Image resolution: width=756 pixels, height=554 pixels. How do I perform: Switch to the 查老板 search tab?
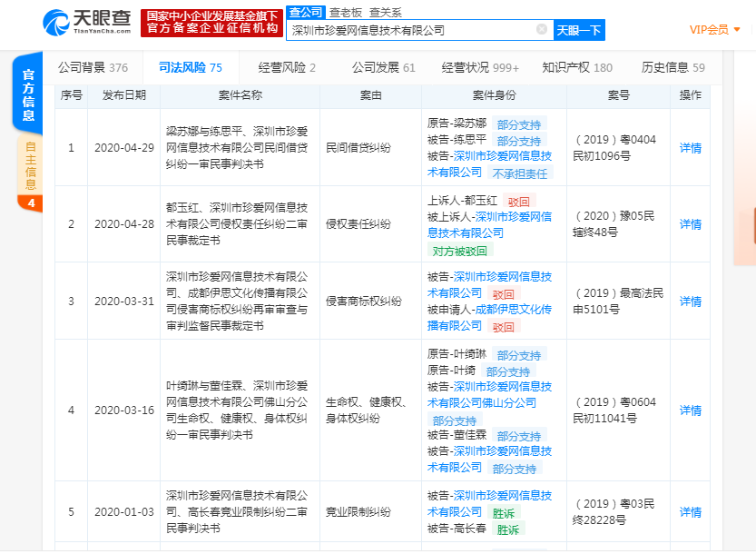click(x=345, y=12)
